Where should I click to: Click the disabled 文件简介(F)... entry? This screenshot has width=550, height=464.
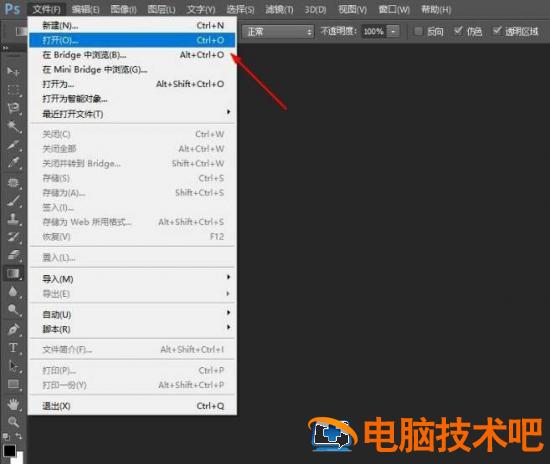coord(133,349)
